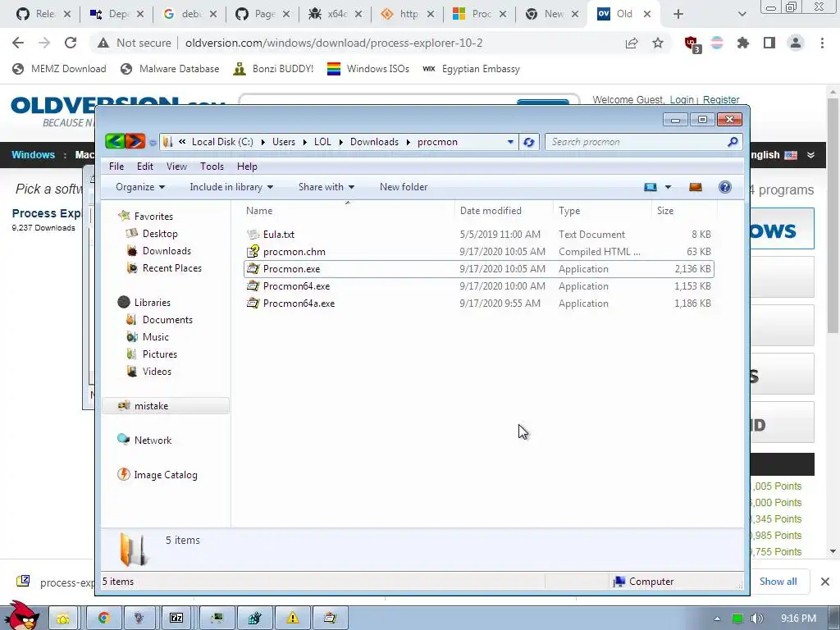
Task: Open the view options dropdown arrow
Action: (668, 187)
